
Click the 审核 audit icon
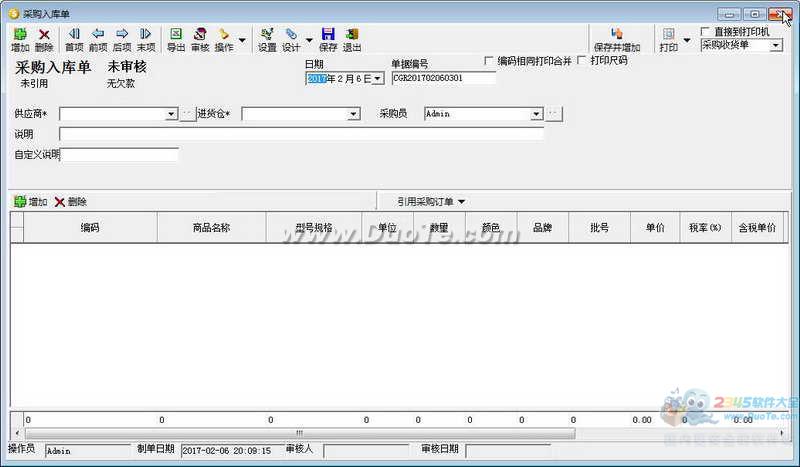pos(200,40)
